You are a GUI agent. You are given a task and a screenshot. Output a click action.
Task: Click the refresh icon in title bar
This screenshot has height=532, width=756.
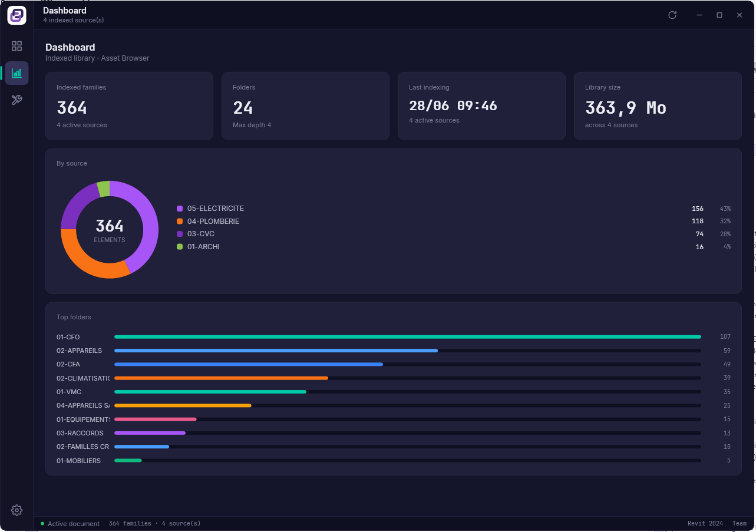coord(672,15)
